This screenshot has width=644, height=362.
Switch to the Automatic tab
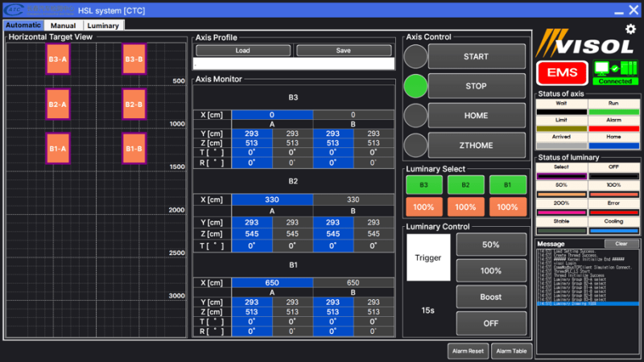(23, 25)
